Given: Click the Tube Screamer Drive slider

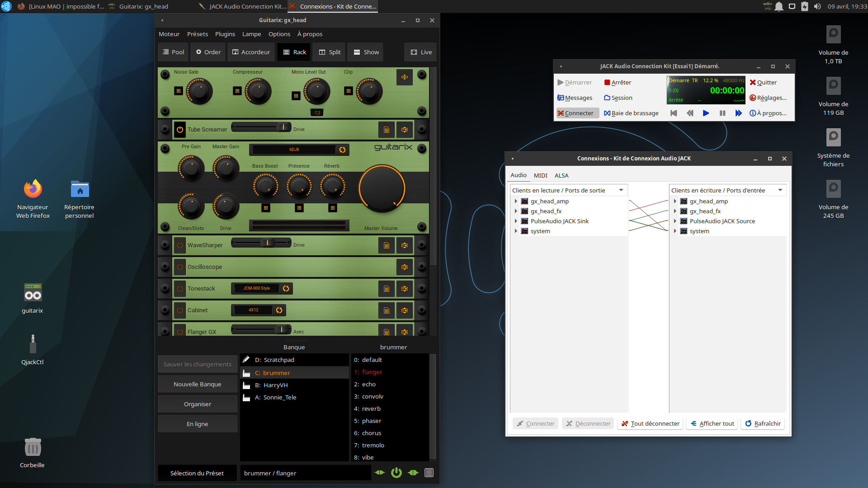Looking at the screenshot, I should [261, 127].
